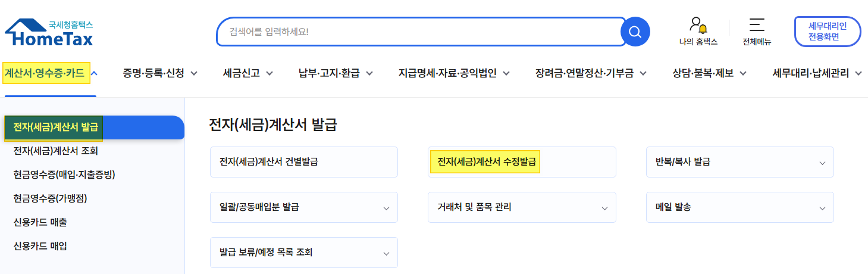Click 세무대리인 전용화면 button
This screenshot has height=274, width=868.
[828, 31]
